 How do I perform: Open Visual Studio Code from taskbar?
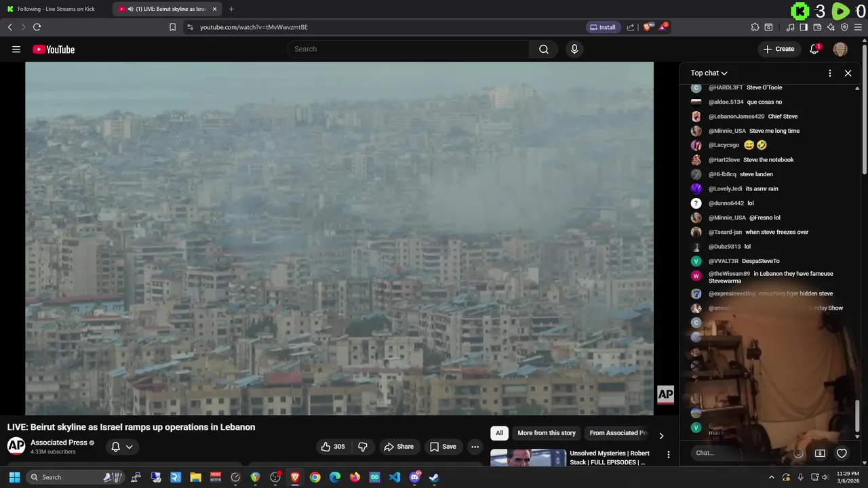click(x=395, y=477)
